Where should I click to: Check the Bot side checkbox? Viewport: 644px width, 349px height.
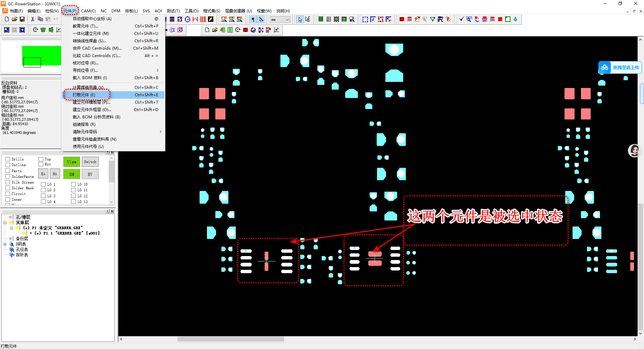(41, 164)
